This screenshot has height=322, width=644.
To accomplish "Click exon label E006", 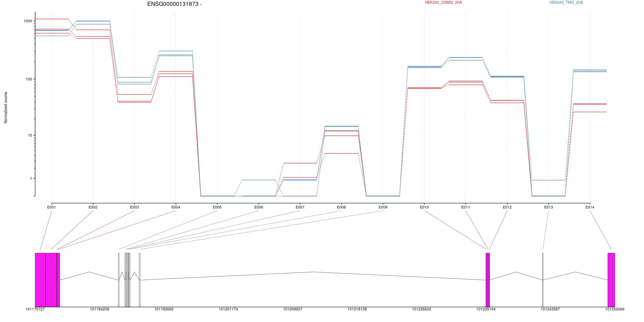I will pos(259,207).
